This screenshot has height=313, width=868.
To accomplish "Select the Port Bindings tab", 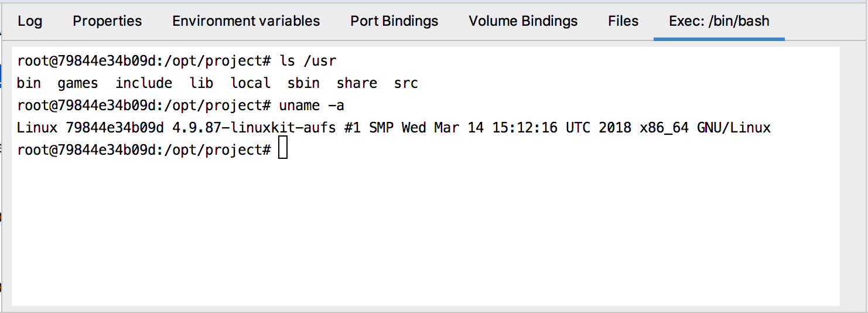I will pos(394,21).
